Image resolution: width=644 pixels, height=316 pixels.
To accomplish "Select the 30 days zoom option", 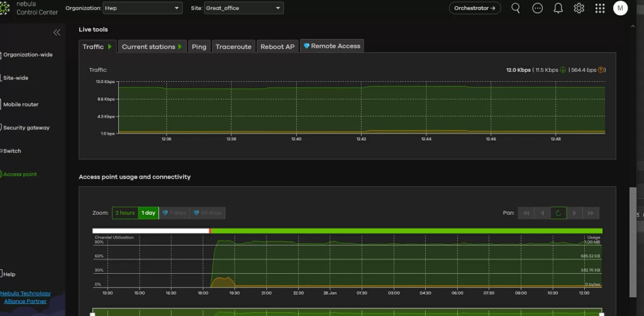I will [x=208, y=213].
